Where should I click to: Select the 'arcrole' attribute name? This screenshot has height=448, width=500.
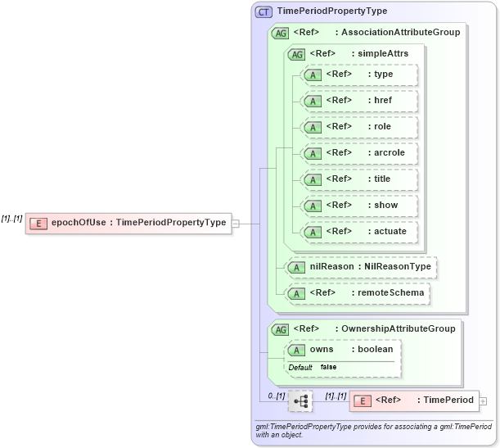(x=390, y=152)
